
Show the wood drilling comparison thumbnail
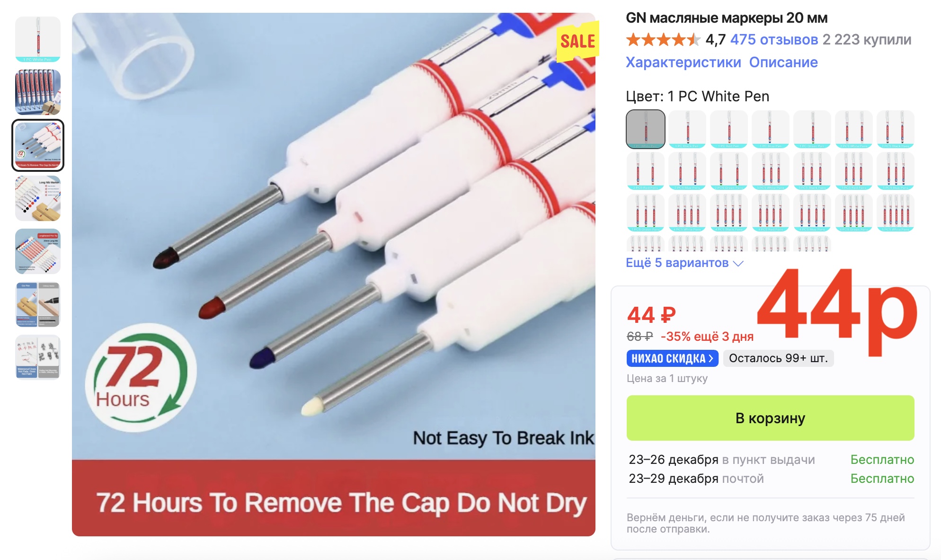(x=38, y=304)
